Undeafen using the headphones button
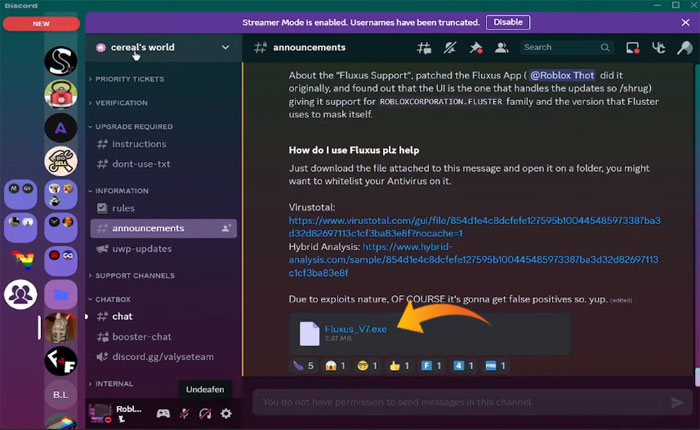The height and width of the screenshot is (430, 700). (x=205, y=413)
